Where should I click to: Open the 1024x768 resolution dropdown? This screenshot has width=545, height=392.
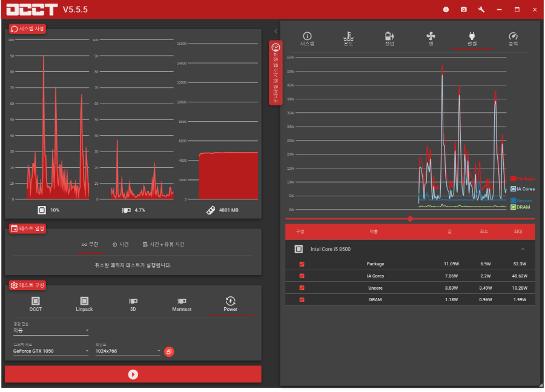click(128, 351)
